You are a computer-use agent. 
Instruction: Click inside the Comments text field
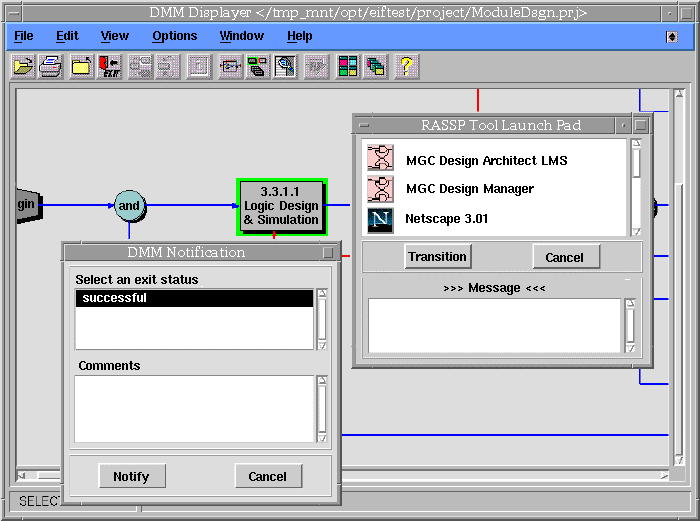click(x=194, y=408)
